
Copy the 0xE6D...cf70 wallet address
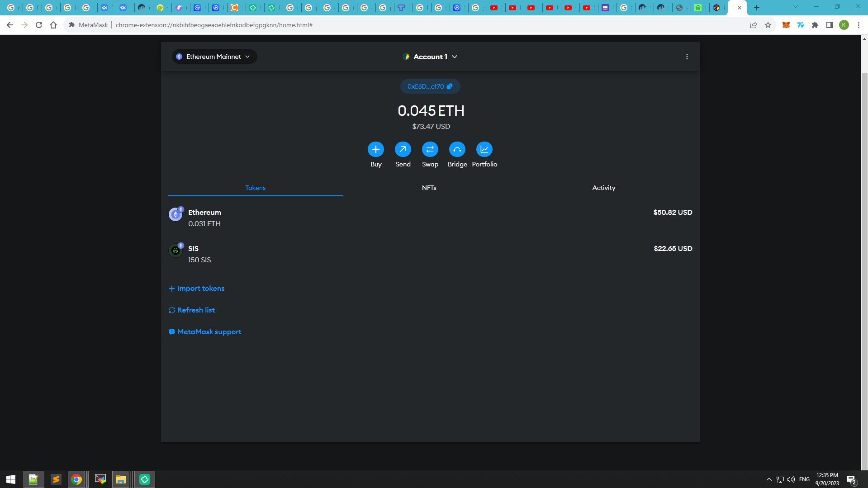(430, 86)
